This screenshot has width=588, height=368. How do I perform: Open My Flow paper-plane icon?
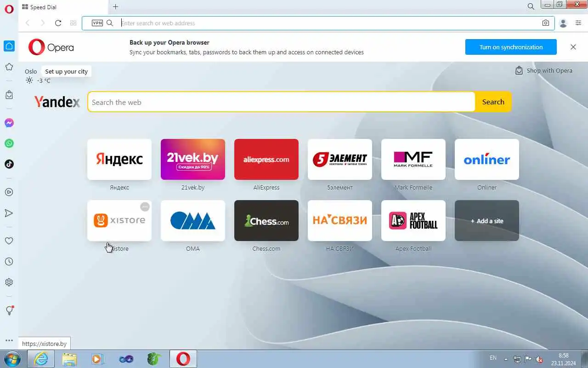[x=9, y=213]
